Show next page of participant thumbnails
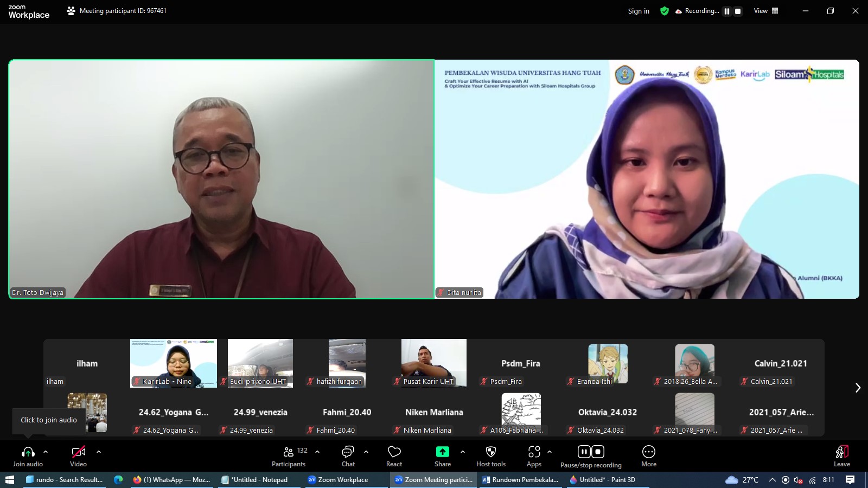Viewport: 868px width, 488px height. coord(858,388)
